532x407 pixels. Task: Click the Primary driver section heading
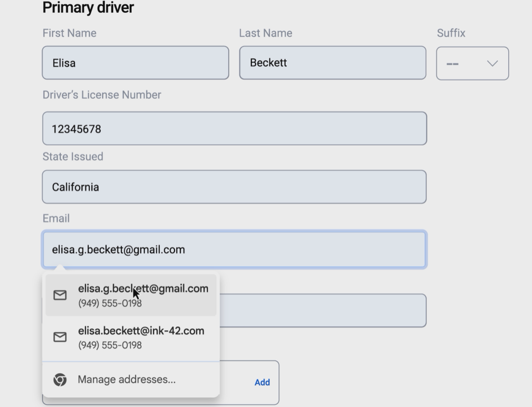point(88,8)
